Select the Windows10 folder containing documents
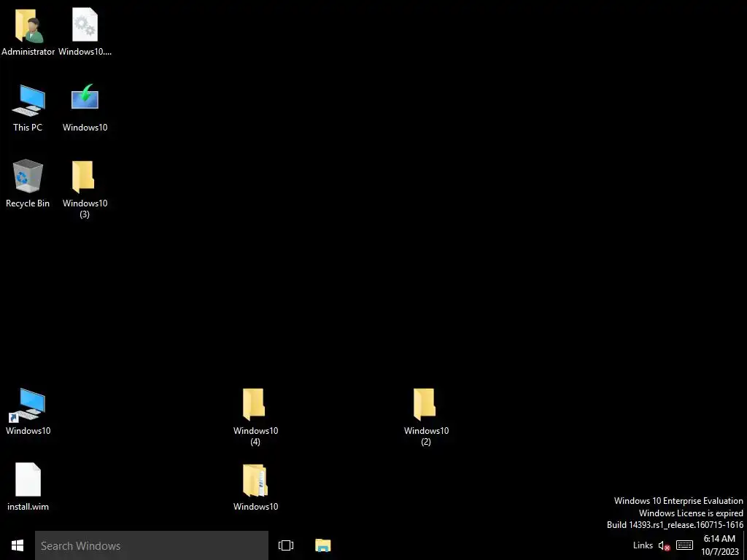 coord(255,481)
